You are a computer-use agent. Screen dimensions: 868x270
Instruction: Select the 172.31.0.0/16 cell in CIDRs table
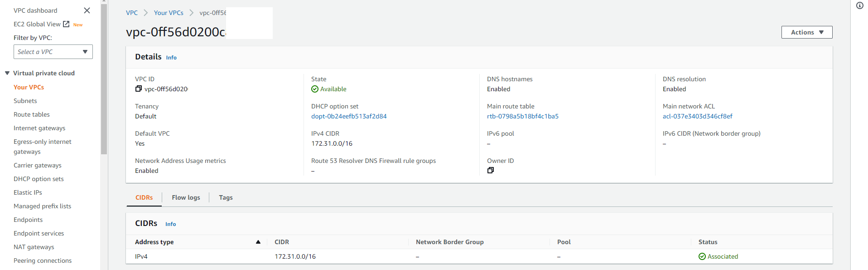pos(295,256)
